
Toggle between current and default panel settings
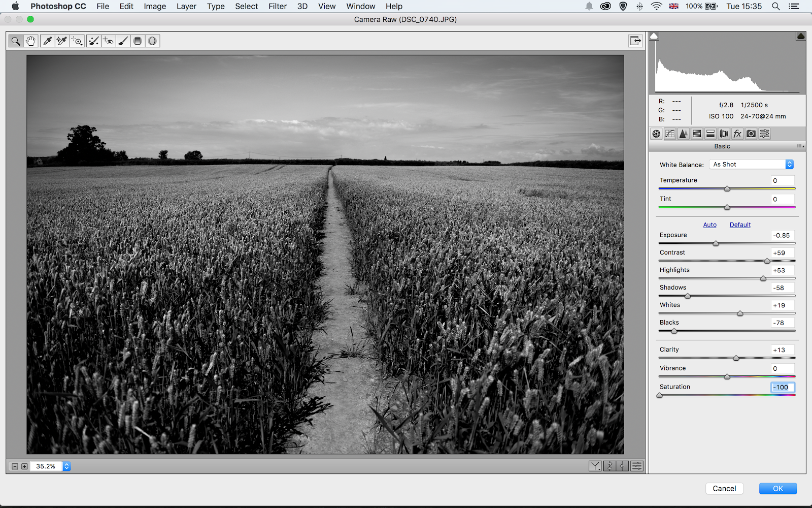637,466
